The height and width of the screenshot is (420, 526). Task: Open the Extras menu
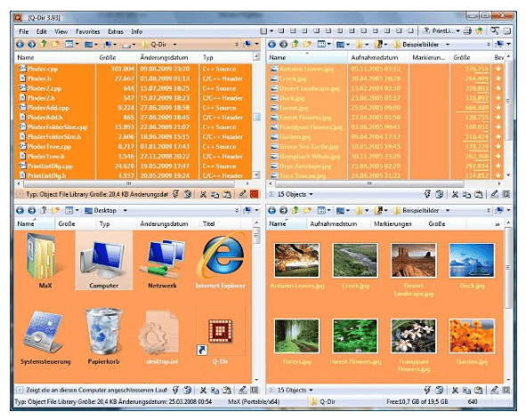116,31
